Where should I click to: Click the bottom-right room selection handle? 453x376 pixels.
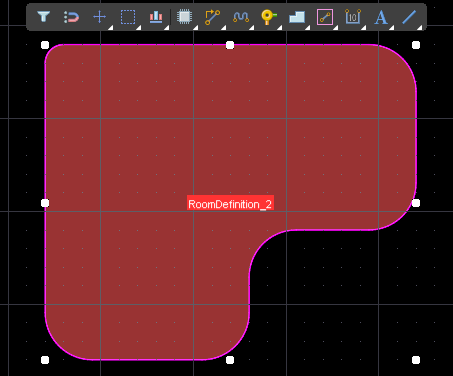(x=416, y=360)
